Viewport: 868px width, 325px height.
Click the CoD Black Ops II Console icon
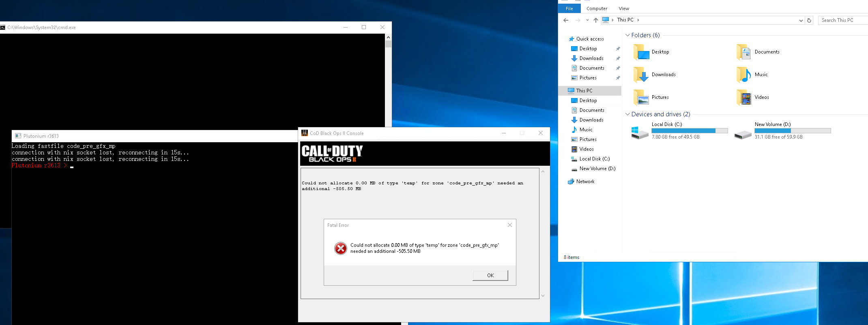[305, 133]
